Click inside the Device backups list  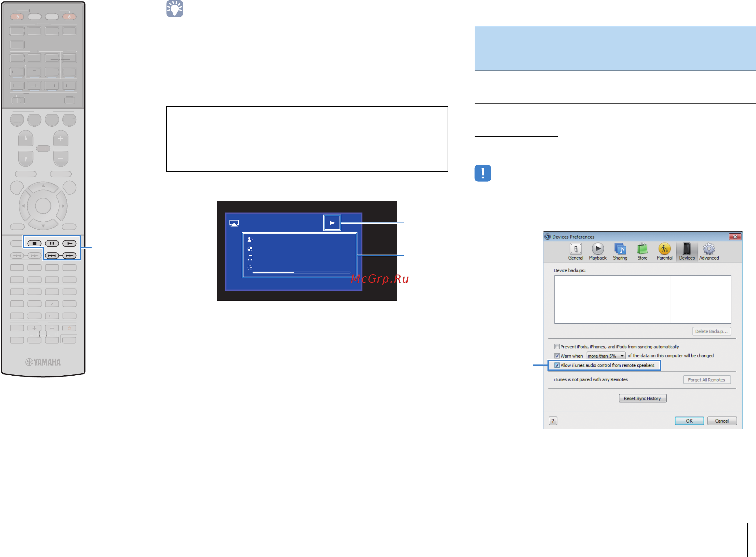(x=642, y=300)
